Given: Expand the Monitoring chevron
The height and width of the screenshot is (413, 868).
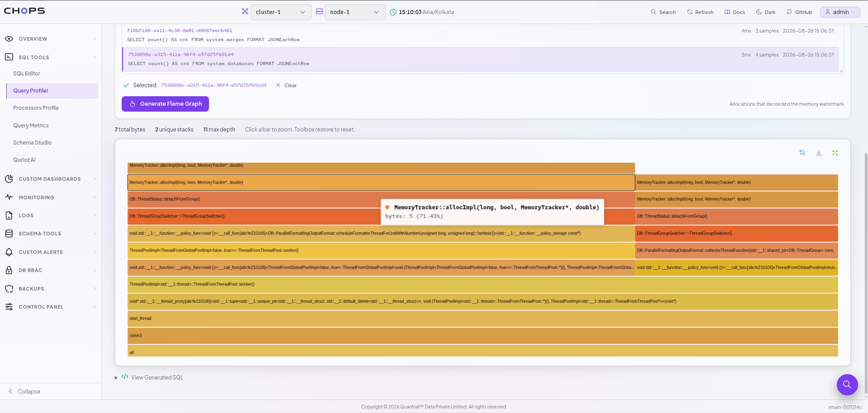Looking at the screenshot, I should pos(95,197).
